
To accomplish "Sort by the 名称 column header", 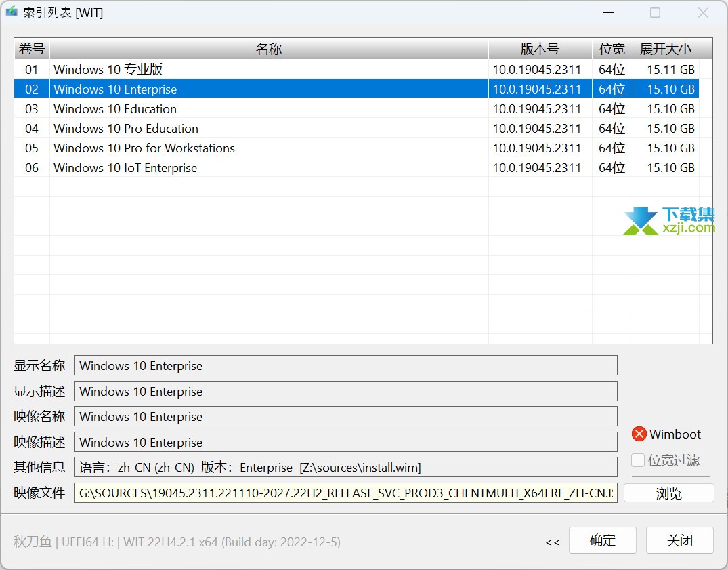I will point(269,49).
